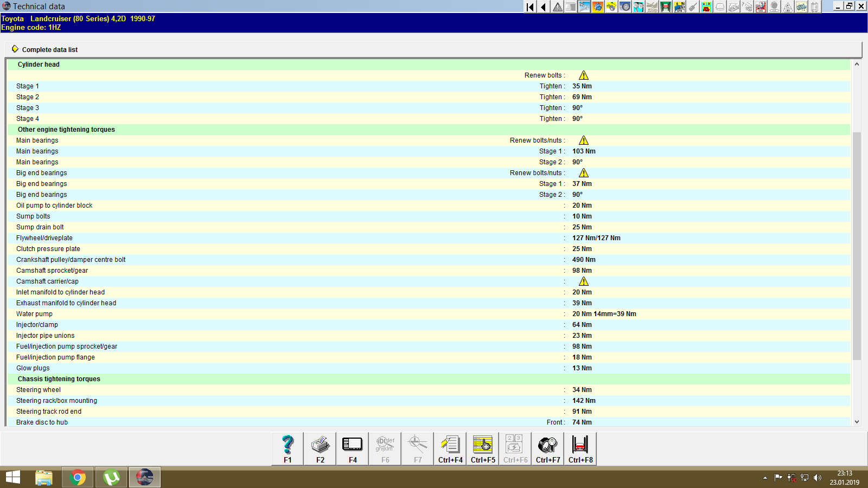This screenshot has height=488, width=868.
Task: Select the highlighted wrench icon in the toolbar
Action: click(584, 7)
